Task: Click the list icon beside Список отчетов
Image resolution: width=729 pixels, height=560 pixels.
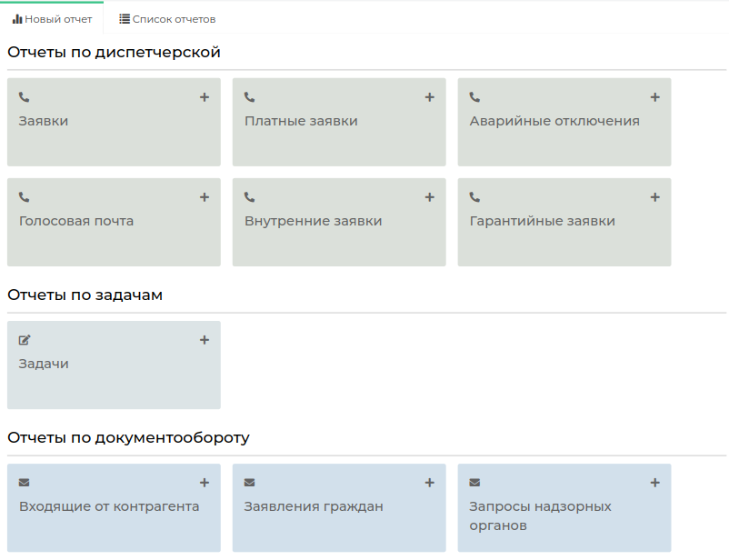Action: pyautogui.click(x=125, y=19)
